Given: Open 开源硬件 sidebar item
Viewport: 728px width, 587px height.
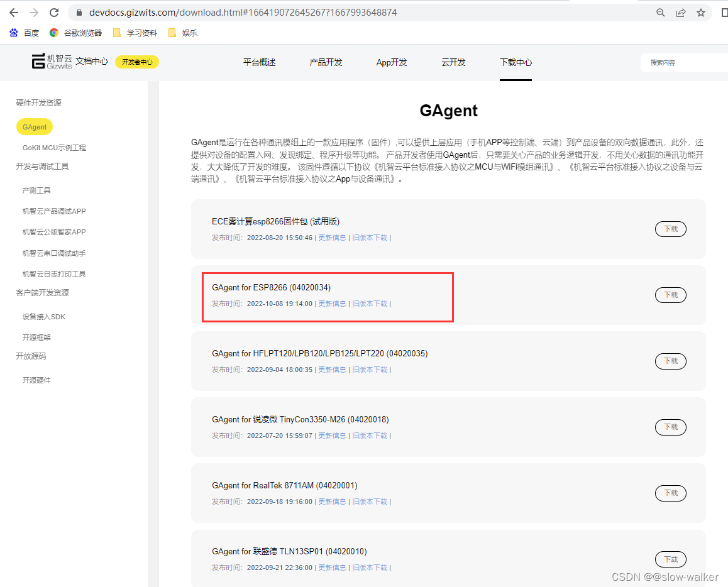Looking at the screenshot, I should tap(36, 380).
